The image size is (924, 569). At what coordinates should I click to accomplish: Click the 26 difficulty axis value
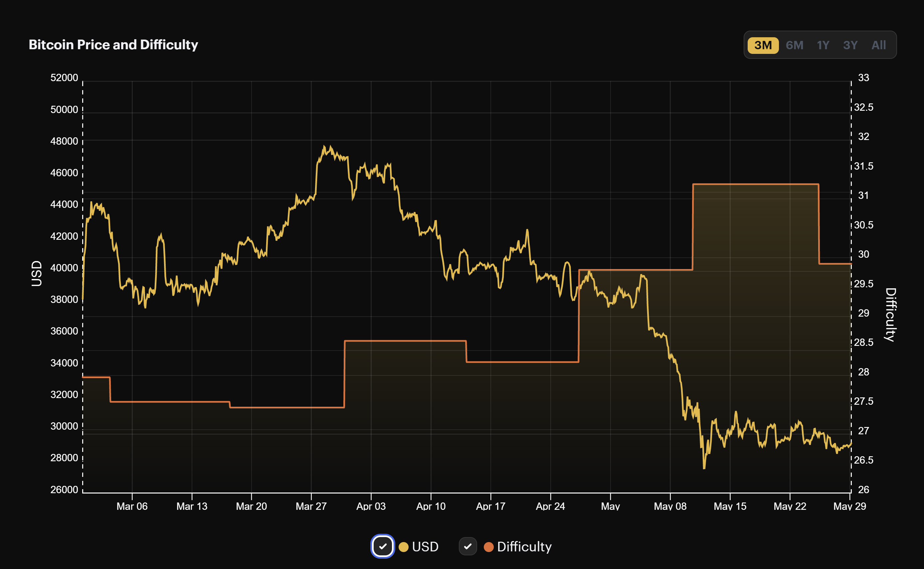[x=863, y=490]
